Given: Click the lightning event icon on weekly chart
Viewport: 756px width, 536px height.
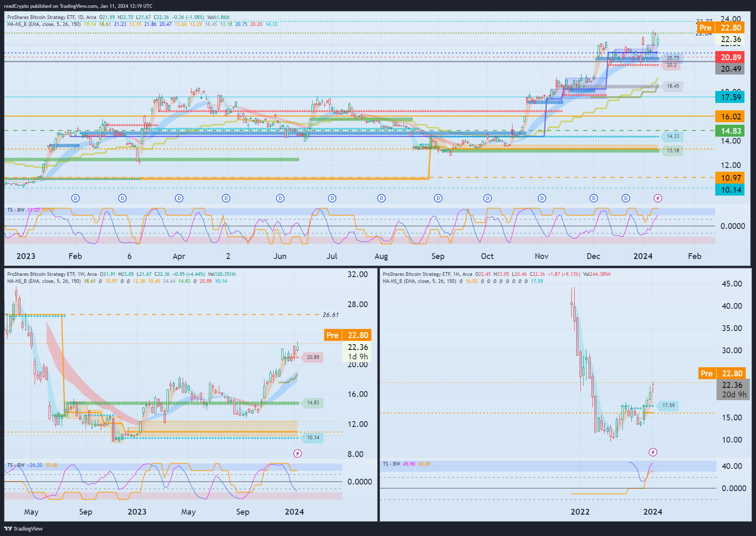Looking at the screenshot, I should 297,454.
